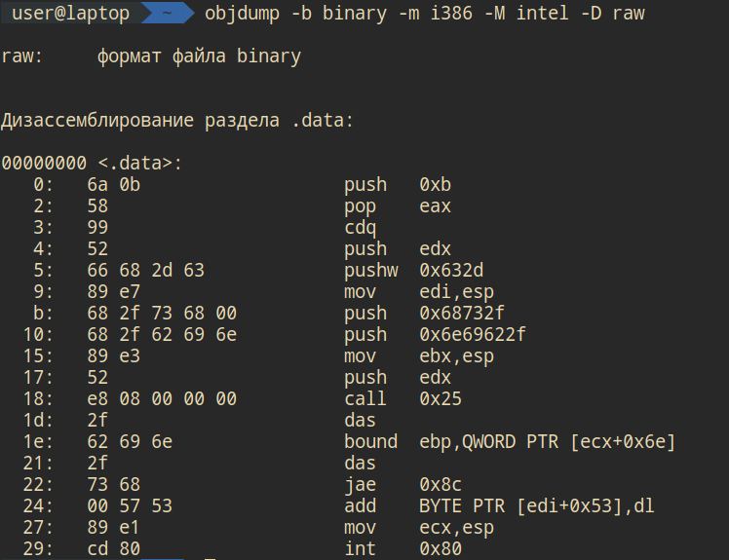Screen dimensions: 729x560
Task: Click the 'формат файла binary' output line
Action: pyautogui.click(x=199, y=56)
